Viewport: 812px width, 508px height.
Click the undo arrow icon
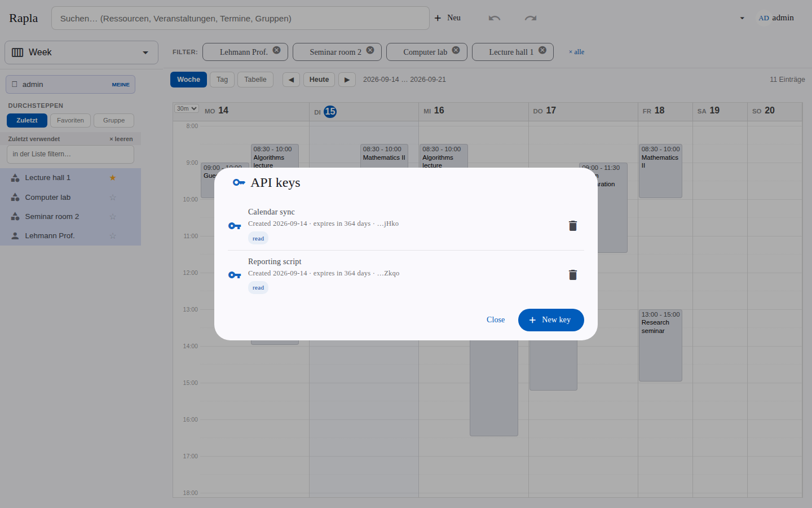495,18
